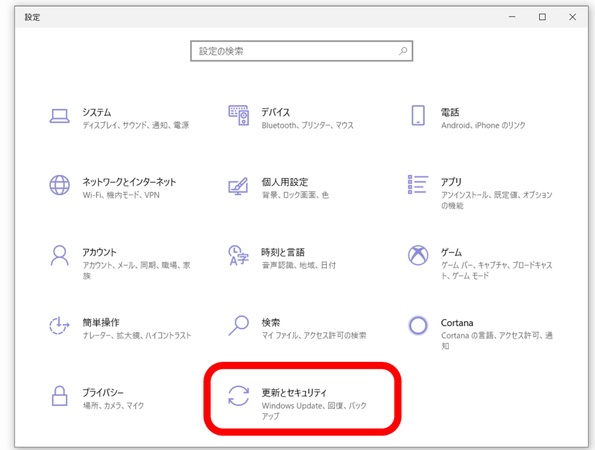Open the プライバシー category title
The image size is (595, 450).
pos(103,393)
